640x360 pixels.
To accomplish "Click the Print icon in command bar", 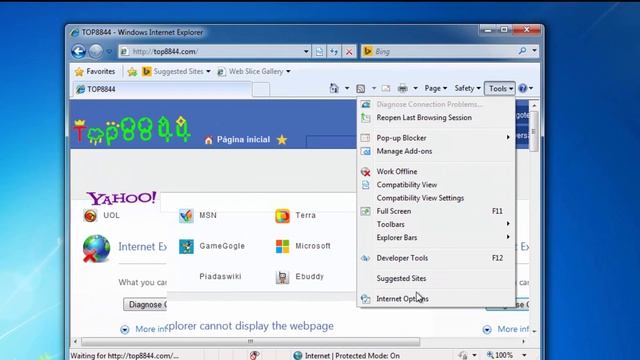I will (402, 88).
